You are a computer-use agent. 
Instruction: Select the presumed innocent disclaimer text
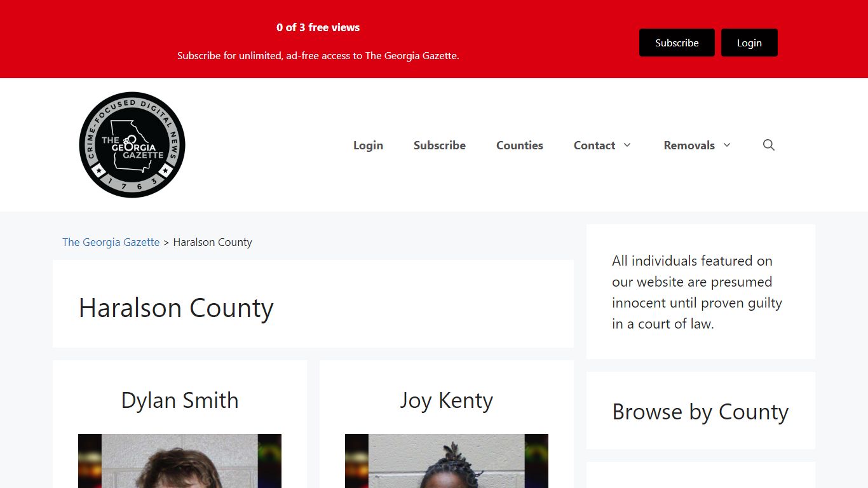[697, 292]
